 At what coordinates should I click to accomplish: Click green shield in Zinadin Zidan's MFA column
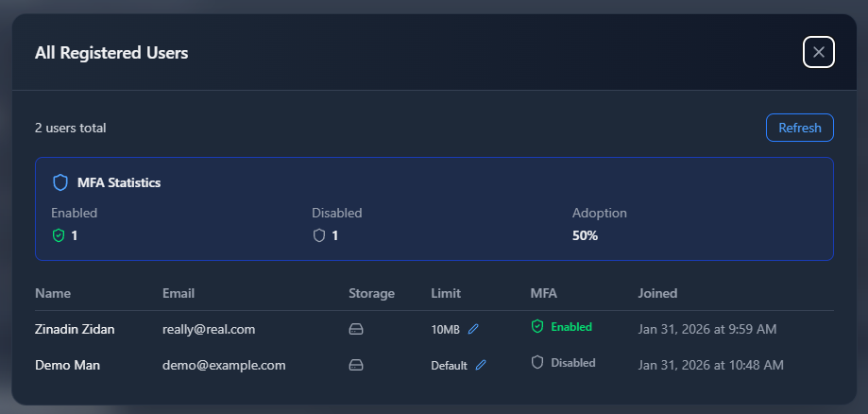coord(537,326)
